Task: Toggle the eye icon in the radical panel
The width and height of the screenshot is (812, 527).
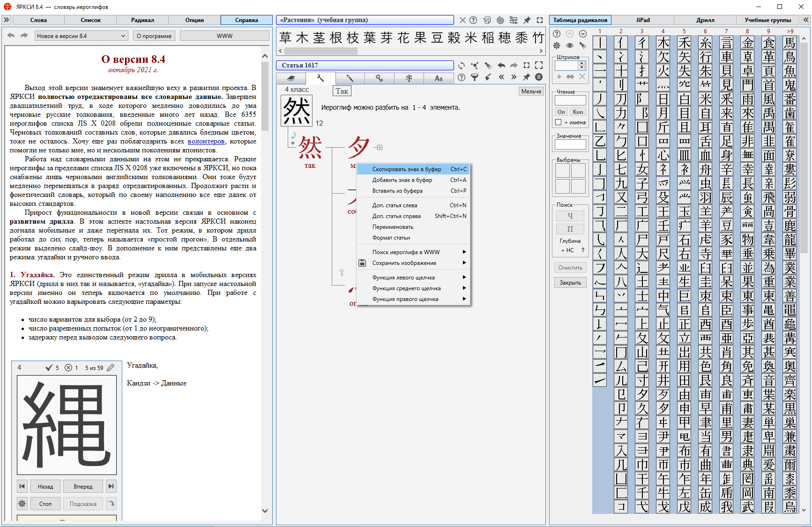Action: coord(570,45)
